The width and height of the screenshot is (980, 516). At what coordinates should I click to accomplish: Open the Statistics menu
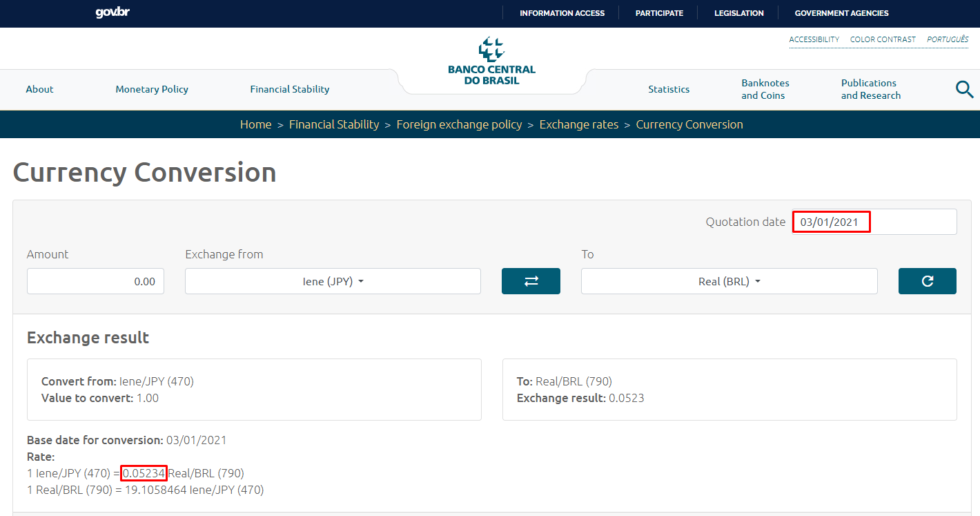point(669,89)
